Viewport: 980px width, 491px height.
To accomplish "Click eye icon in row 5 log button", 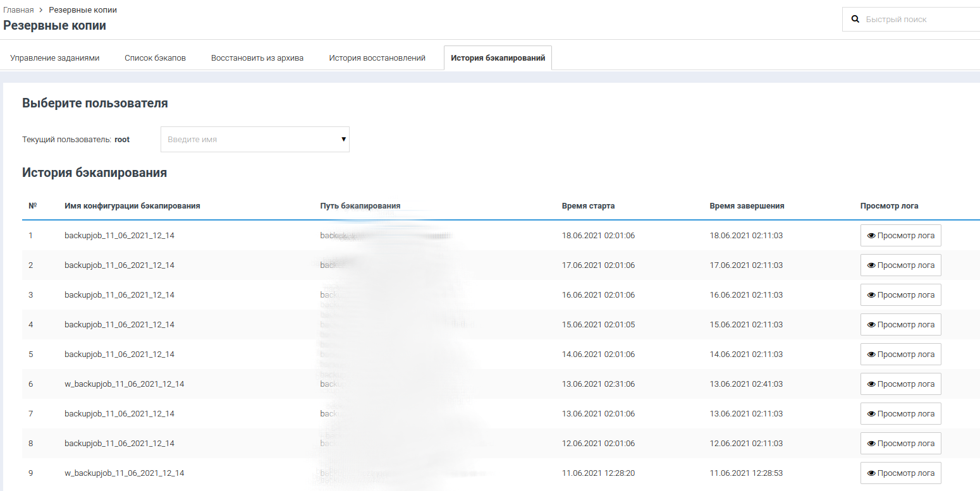I will coord(871,355).
